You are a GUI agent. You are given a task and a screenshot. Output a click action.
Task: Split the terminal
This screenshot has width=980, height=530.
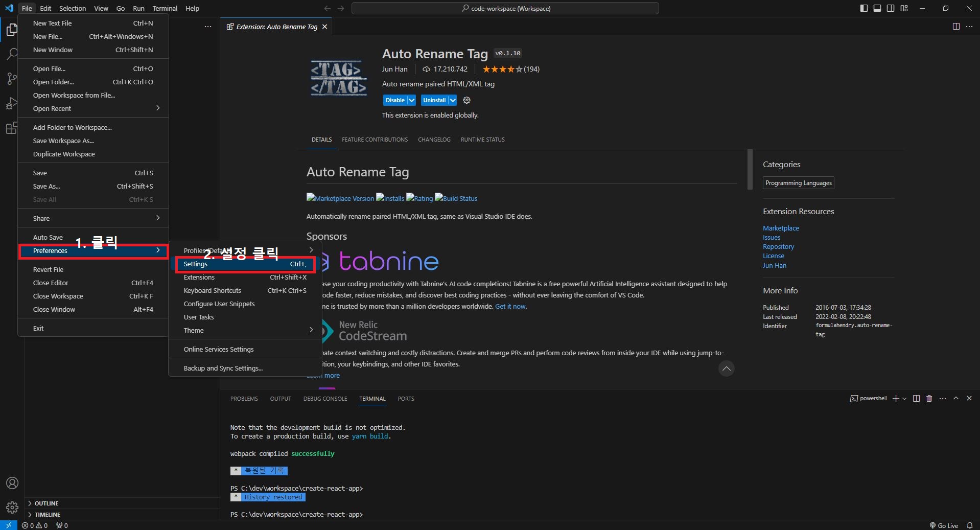coord(916,399)
